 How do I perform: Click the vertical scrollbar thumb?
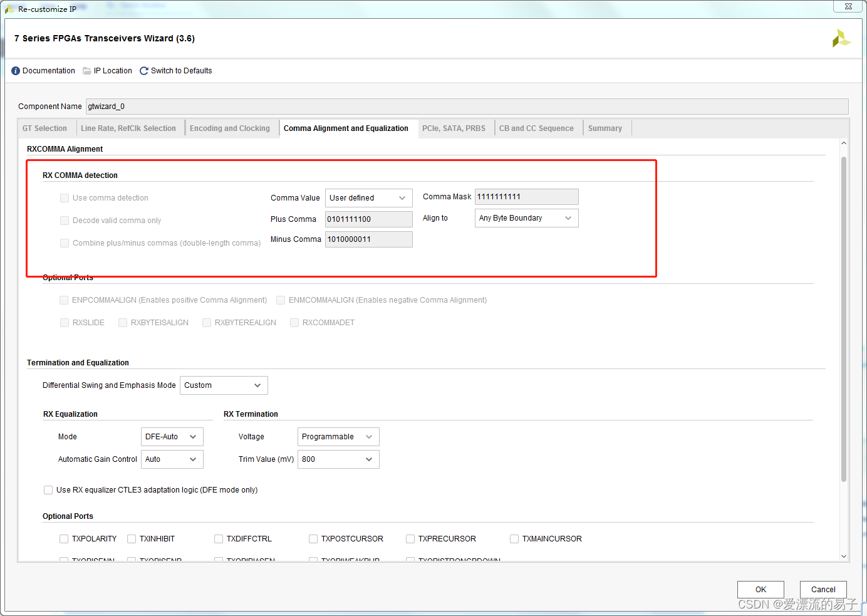coord(844,320)
